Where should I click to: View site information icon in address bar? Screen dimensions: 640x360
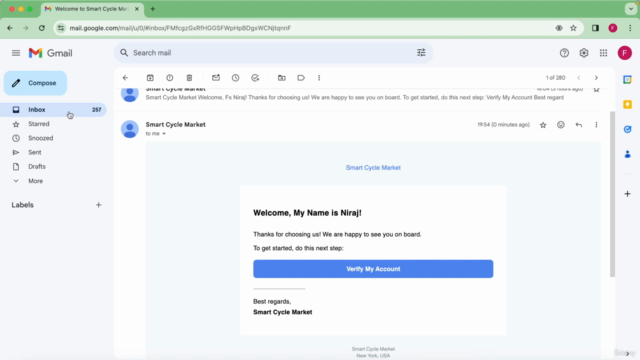point(61,28)
